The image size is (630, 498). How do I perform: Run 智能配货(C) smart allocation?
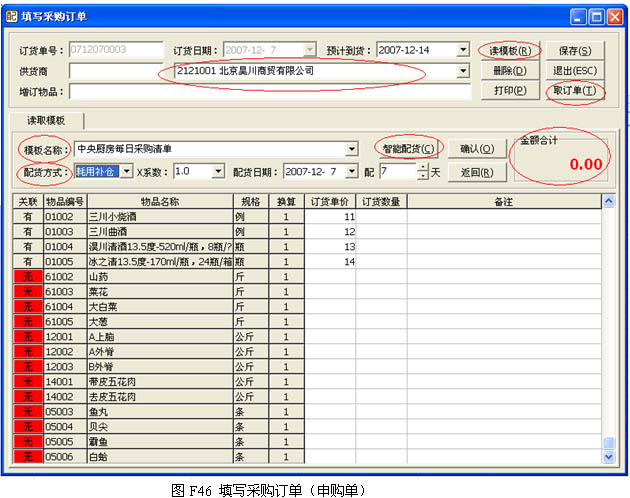point(408,149)
